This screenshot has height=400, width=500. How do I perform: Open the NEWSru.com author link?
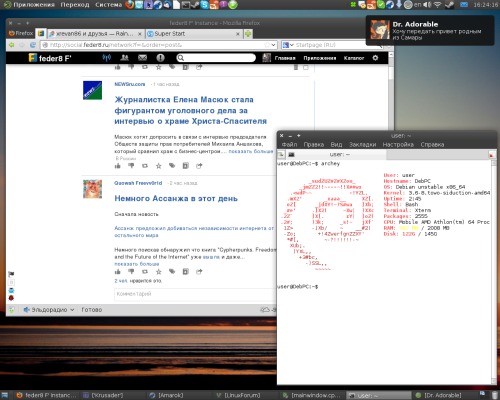(x=130, y=84)
